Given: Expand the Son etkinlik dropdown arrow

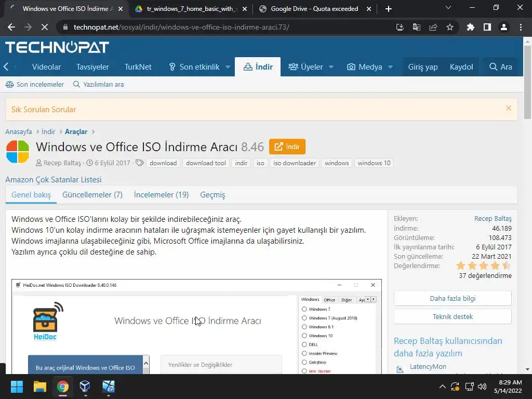Looking at the screenshot, I should (x=228, y=67).
